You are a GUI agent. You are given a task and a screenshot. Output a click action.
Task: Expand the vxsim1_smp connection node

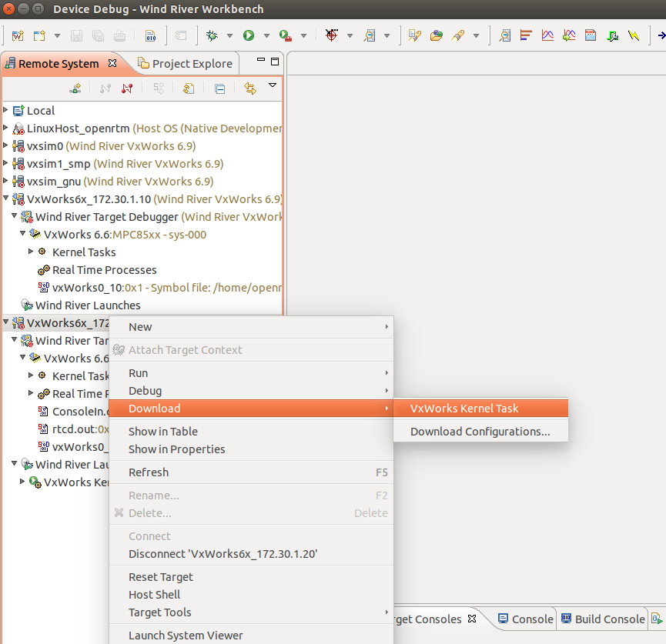click(5, 163)
